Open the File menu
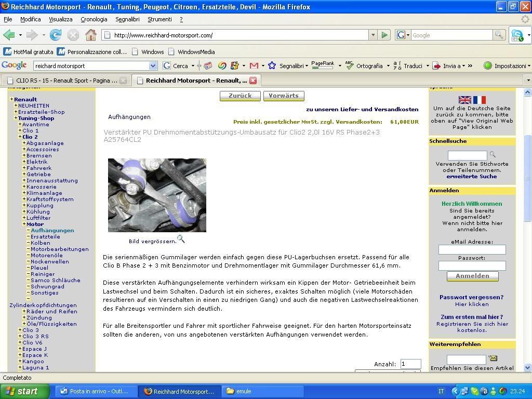Screen dimensions: 532x399 [8, 19]
